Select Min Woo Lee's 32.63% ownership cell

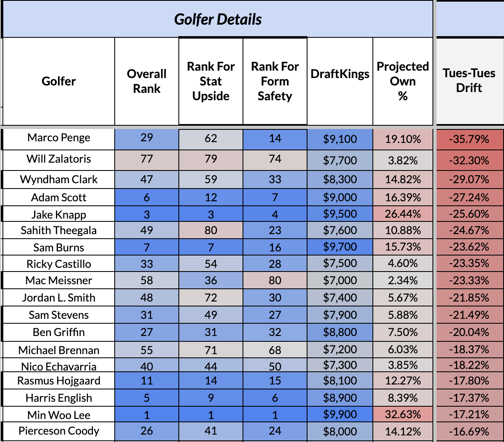[403, 415]
